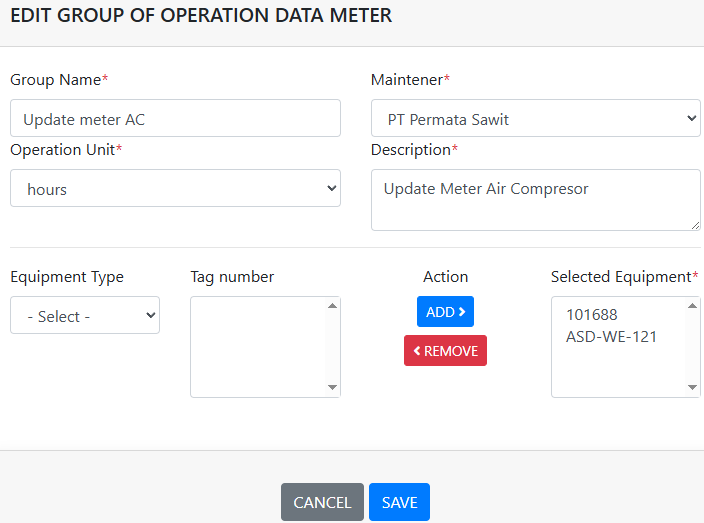Save the operation data meter group

pyautogui.click(x=399, y=502)
